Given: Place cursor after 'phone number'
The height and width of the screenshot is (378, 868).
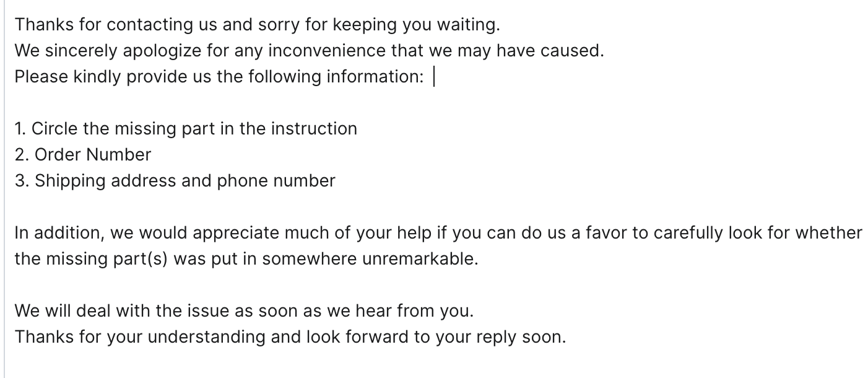Looking at the screenshot, I should (x=336, y=181).
